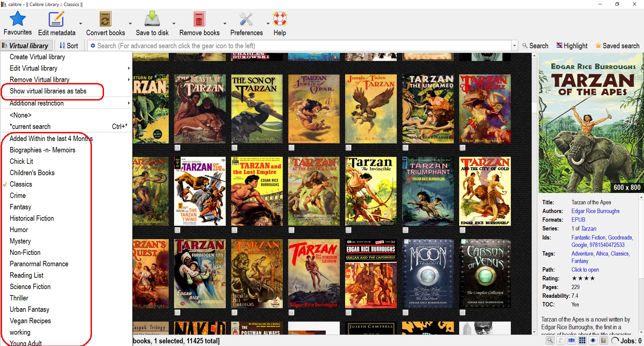Screen dimensions: 644x346
Task: Open Help via the lifebuoy icon
Action: point(280,19)
